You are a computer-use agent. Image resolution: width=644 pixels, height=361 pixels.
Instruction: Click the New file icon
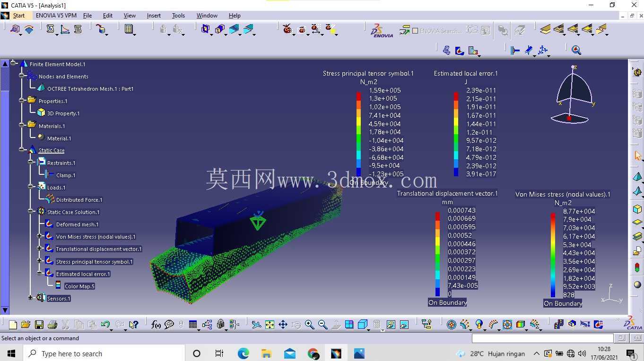(13, 325)
